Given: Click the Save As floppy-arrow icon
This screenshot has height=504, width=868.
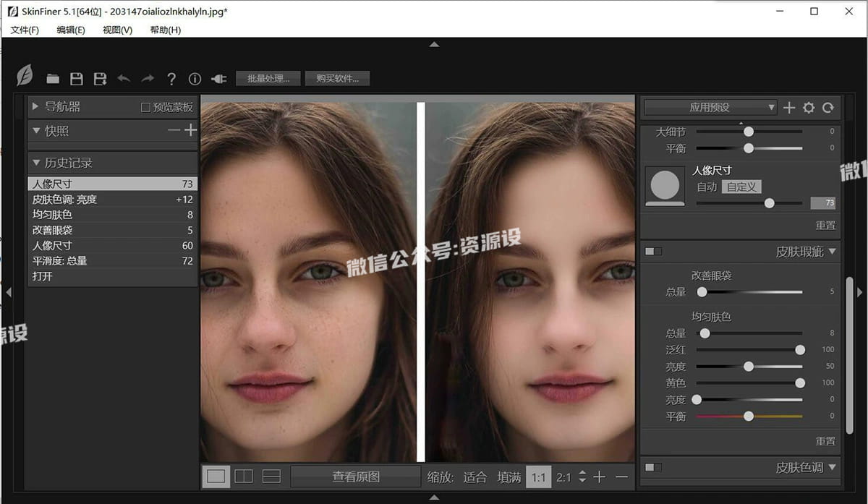Looking at the screenshot, I should coord(100,79).
